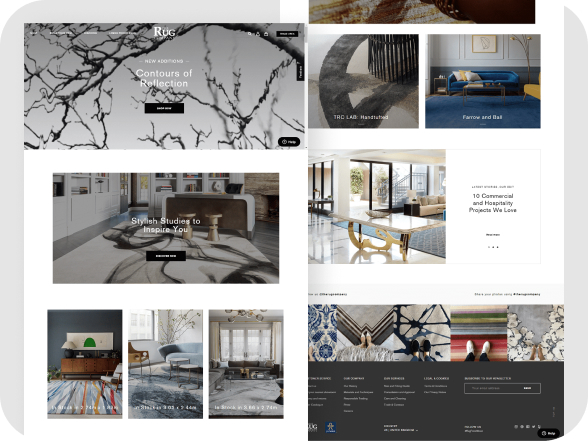The width and height of the screenshot is (588, 441).
Task: Open the shopping bag icon
Action: coord(266,34)
